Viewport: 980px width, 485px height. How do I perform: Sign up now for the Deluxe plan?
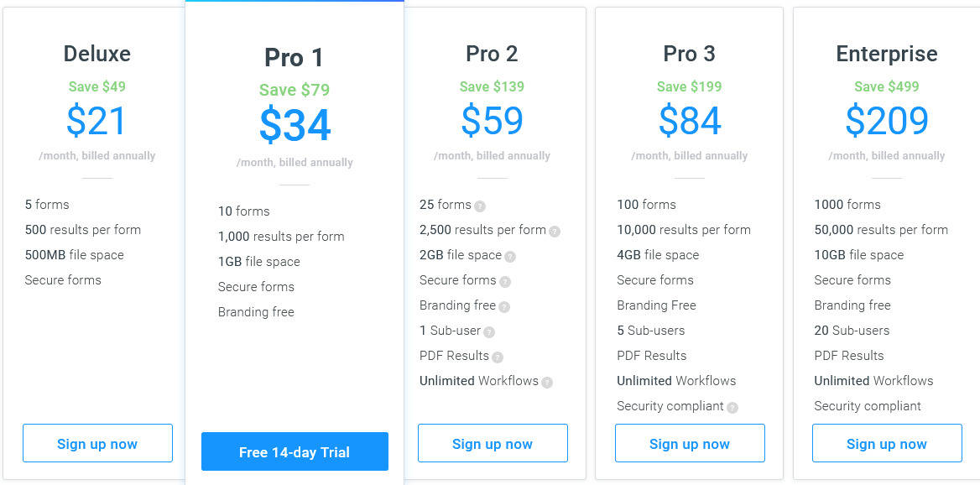pos(97,443)
